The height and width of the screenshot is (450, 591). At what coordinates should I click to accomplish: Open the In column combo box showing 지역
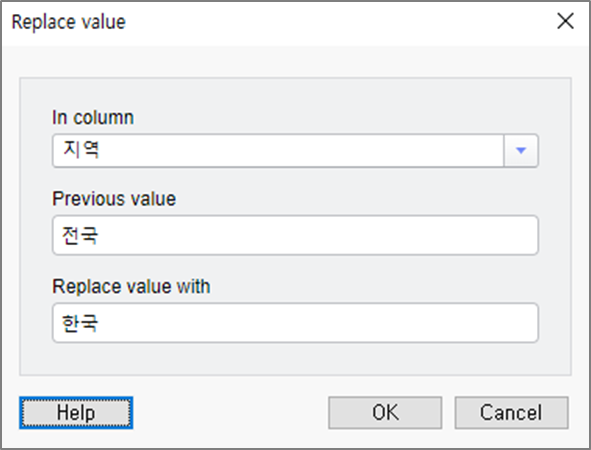[x=295, y=151]
